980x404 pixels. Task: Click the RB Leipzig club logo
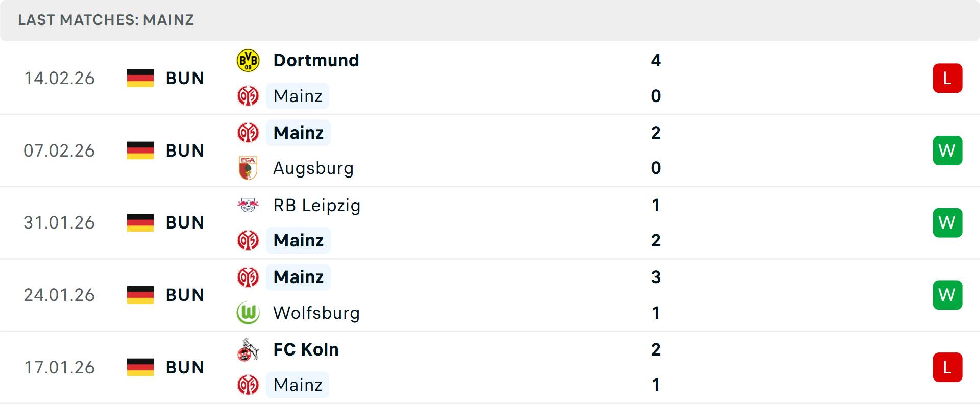248,205
